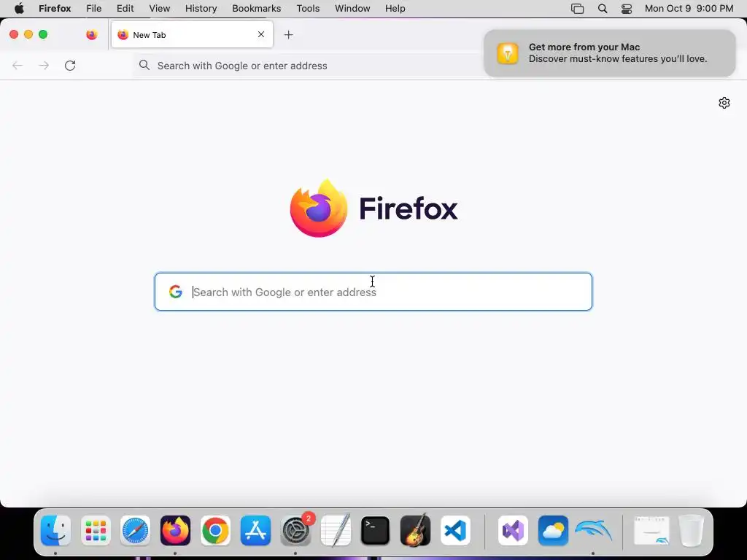The height and width of the screenshot is (560, 747).
Task: Open Finder from the Dock
Action: (55, 531)
